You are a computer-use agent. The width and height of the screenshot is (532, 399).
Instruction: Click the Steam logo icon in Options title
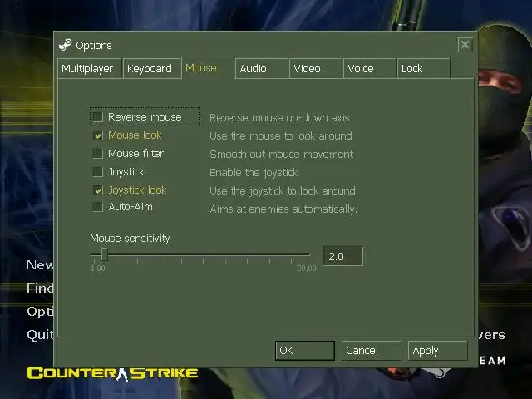coord(65,45)
